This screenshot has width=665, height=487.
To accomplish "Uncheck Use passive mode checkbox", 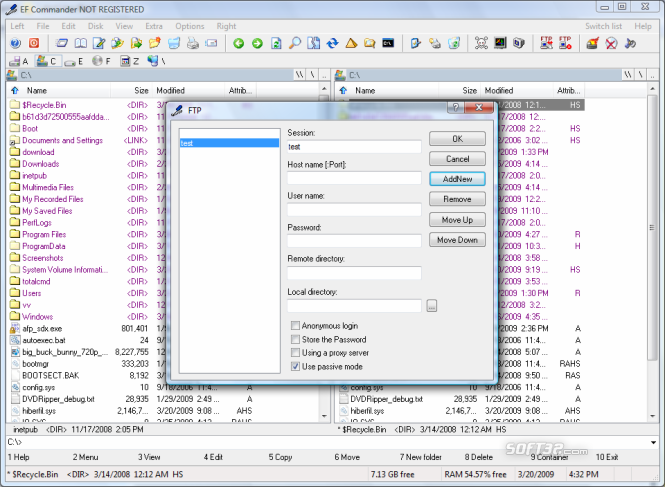I will coord(295,367).
